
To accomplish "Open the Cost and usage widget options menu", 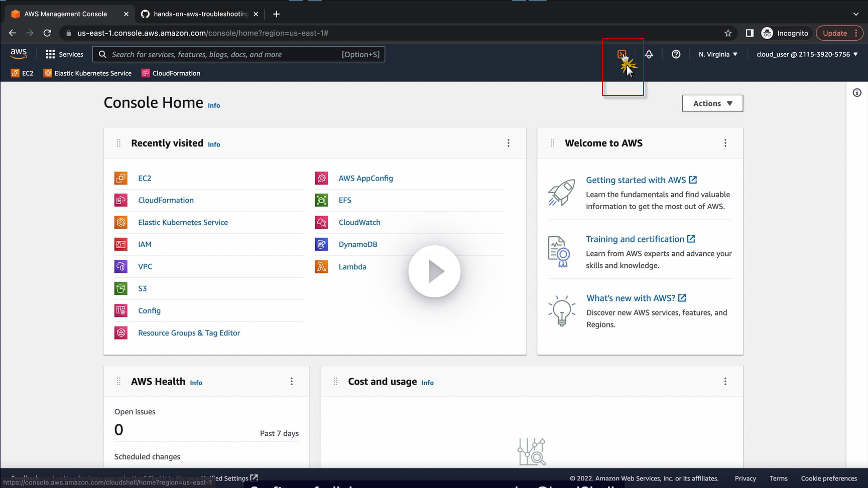I will click(x=725, y=382).
